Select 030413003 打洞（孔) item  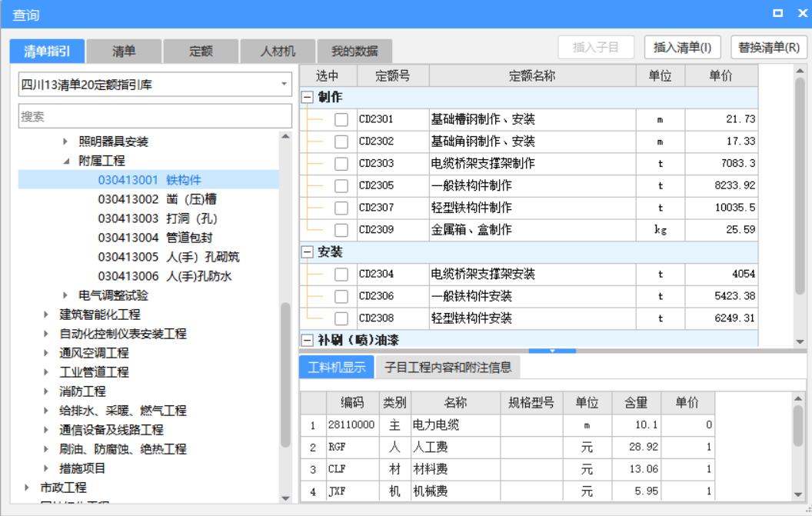click(x=158, y=218)
